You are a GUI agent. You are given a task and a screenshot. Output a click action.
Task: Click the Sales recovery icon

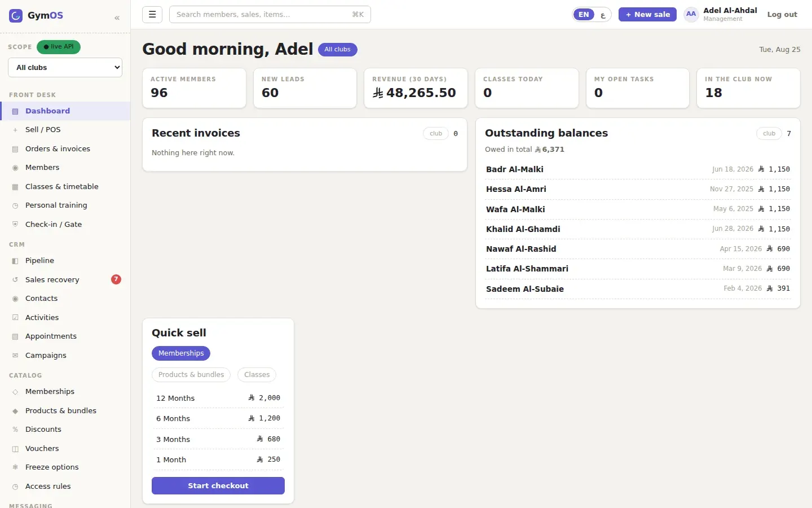15,280
